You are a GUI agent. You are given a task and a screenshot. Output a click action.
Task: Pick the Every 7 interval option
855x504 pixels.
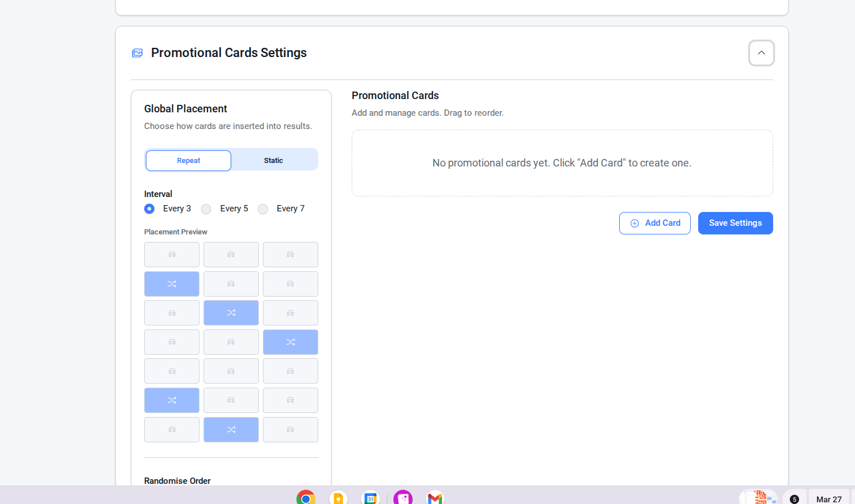pos(263,209)
